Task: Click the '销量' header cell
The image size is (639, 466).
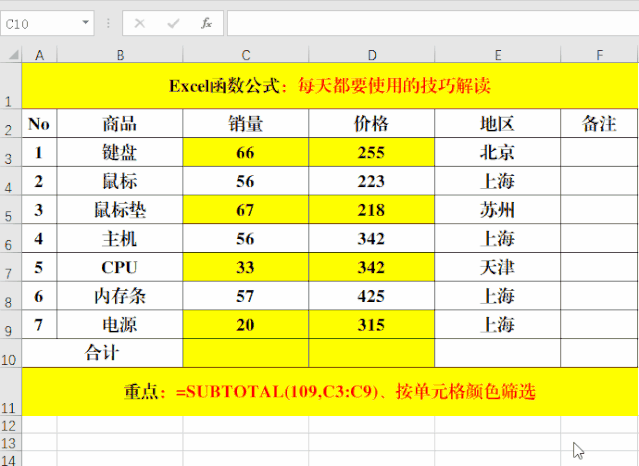Action: [246, 123]
